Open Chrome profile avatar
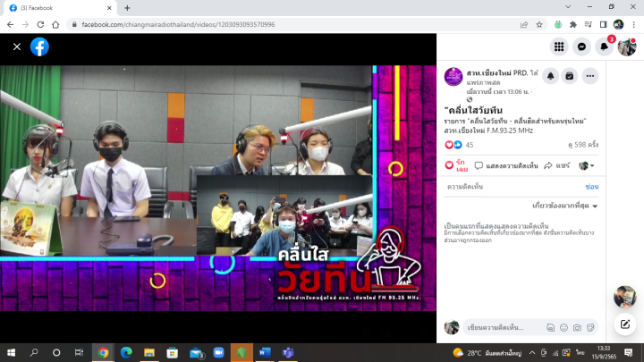Screen dimensions: 644x362 (x=619, y=25)
